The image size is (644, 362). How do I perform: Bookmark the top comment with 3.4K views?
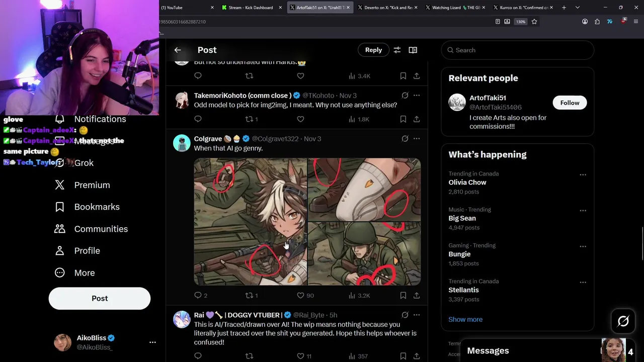403,76
